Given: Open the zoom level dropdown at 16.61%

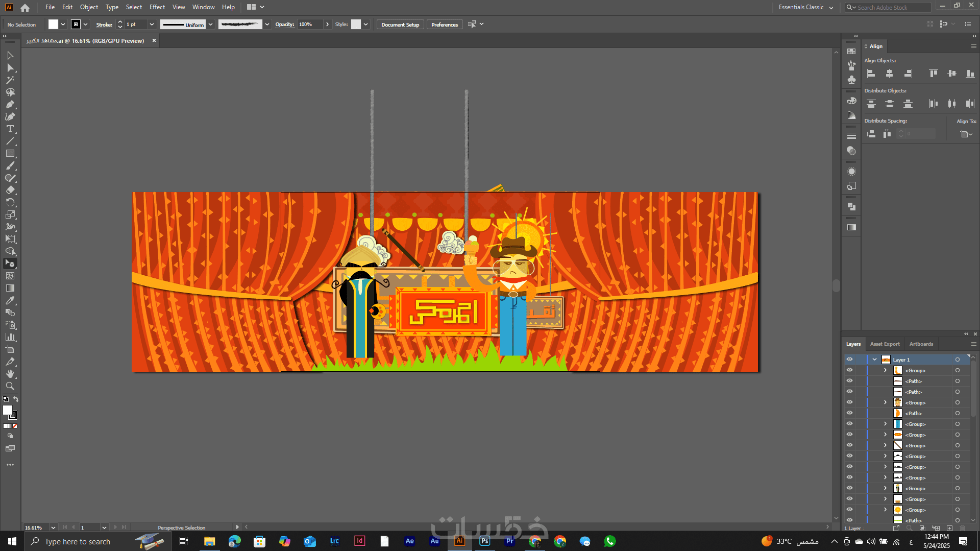Looking at the screenshot, I should pos(53,528).
